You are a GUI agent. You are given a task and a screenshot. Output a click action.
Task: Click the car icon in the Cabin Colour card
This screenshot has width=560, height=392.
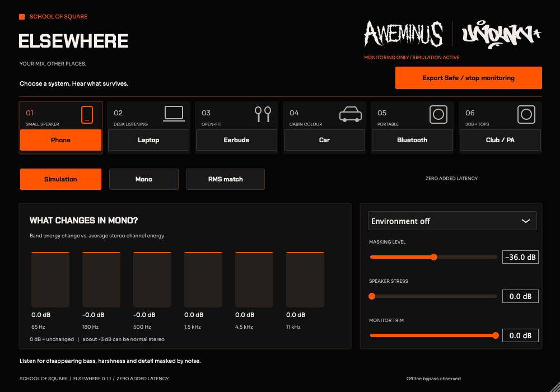click(351, 114)
